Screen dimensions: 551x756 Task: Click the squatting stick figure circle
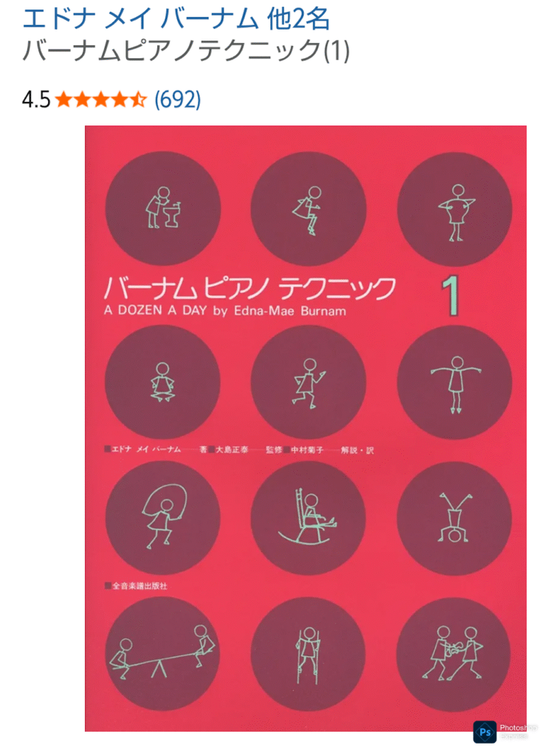pyautogui.click(x=309, y=209)
